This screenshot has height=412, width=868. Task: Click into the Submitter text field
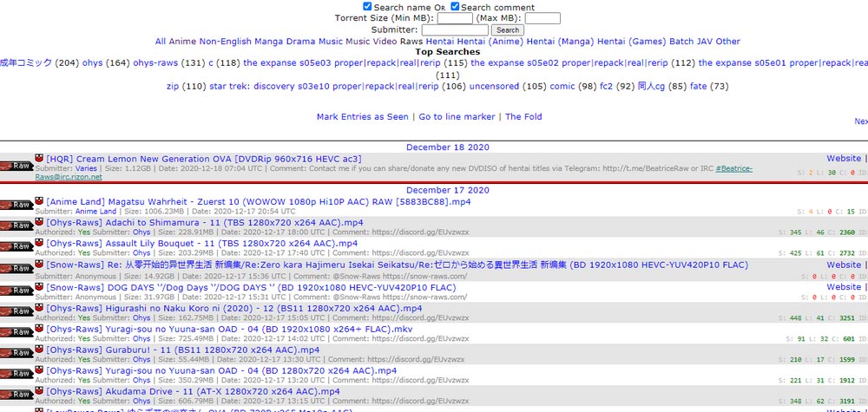(455, 29)
